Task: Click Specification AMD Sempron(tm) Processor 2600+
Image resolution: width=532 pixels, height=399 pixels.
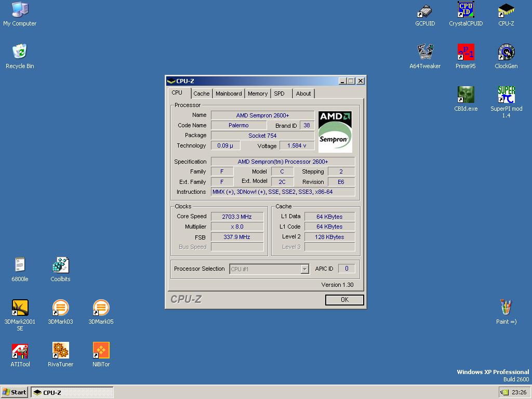Action: click(283, 162)
